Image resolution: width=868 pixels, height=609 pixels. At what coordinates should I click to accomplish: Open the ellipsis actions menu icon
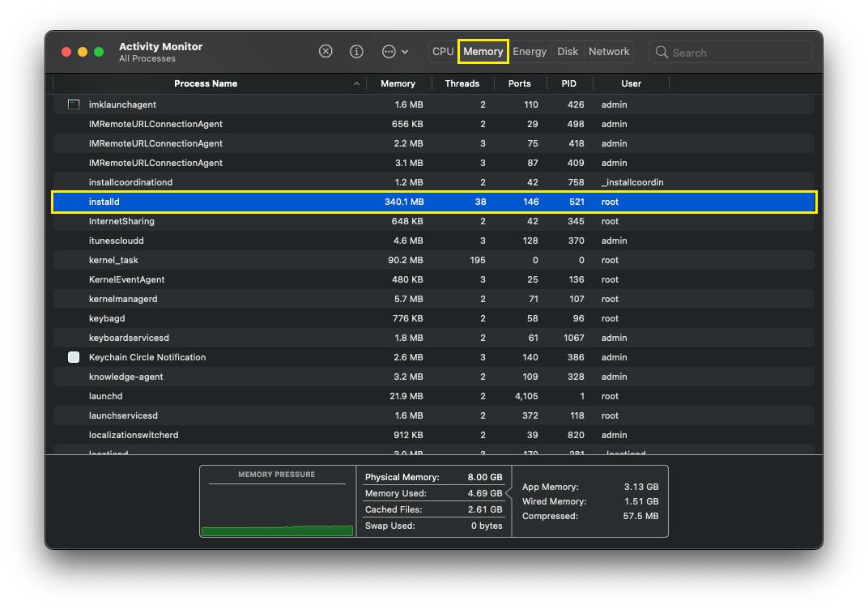click(x=389, y=52)
